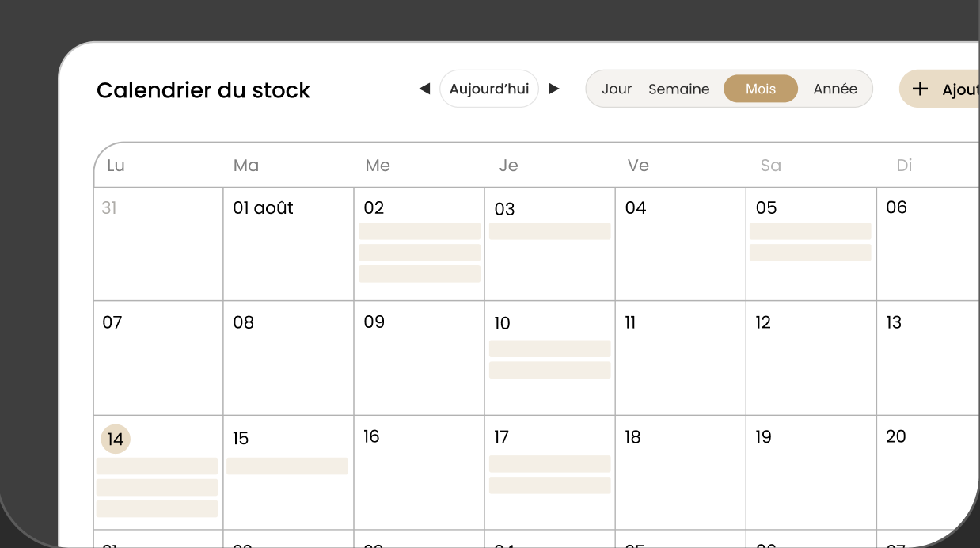
Task: Select day 07 in calendar
Action: coord(112,322)
